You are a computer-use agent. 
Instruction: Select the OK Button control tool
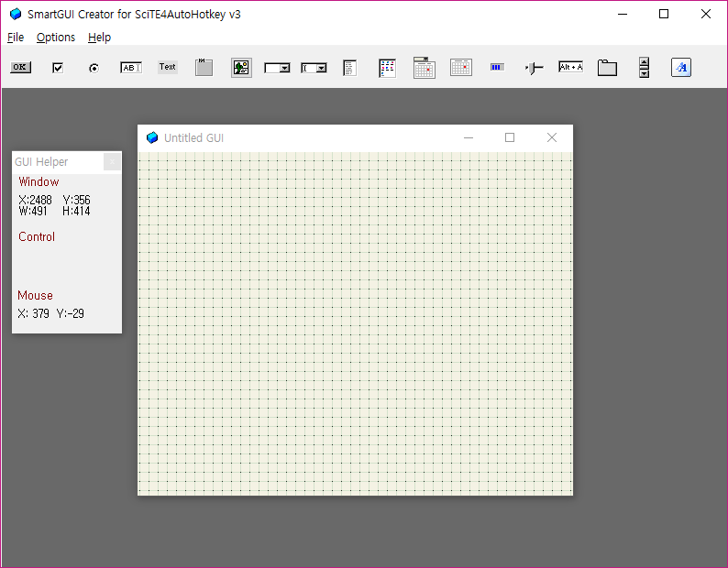(x=20, y=67)
